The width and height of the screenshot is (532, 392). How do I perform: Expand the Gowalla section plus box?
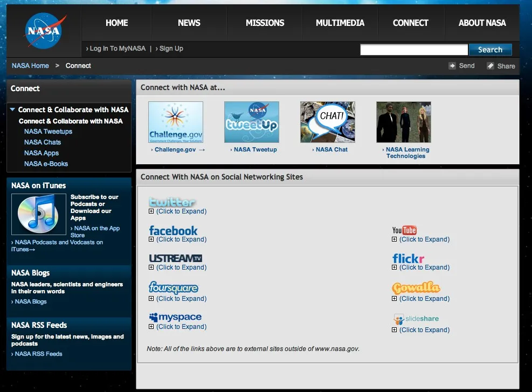[394, 298]
